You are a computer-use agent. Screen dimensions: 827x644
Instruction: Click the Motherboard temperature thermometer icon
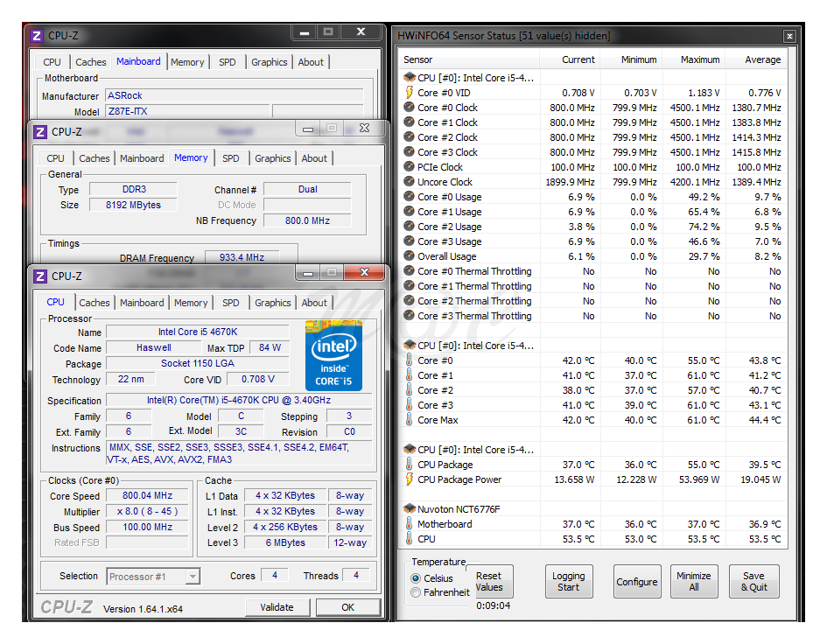point(409,524)
